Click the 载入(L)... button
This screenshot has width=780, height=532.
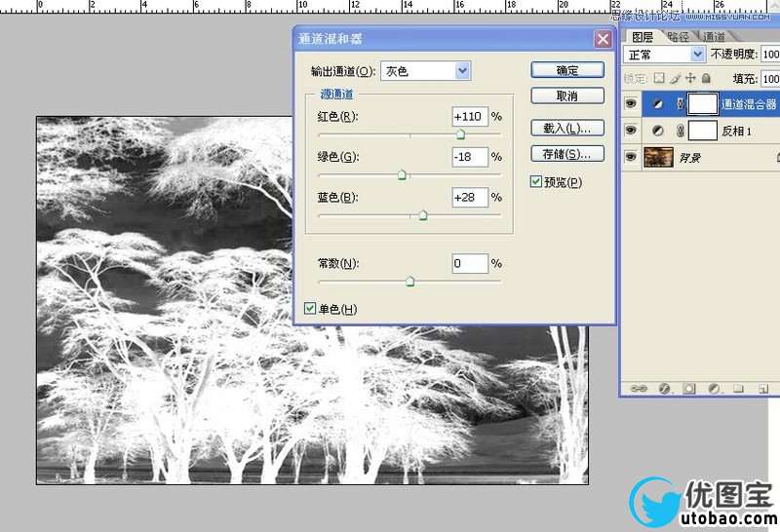pos(567,129)
